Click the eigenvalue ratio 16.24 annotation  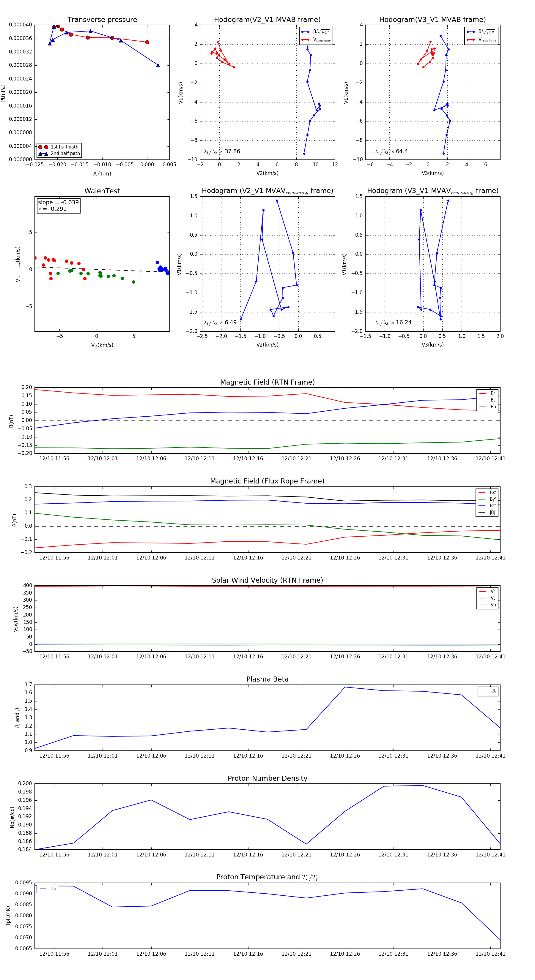(393, 323)
